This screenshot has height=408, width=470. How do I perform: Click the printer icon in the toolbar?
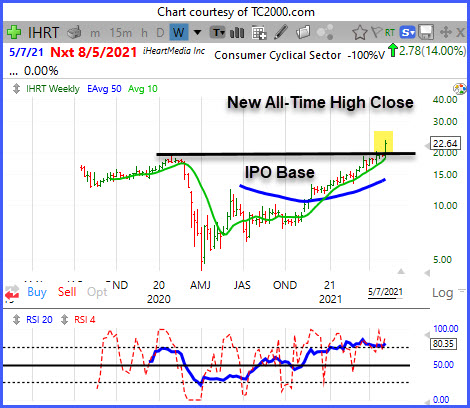pos(75,33)
